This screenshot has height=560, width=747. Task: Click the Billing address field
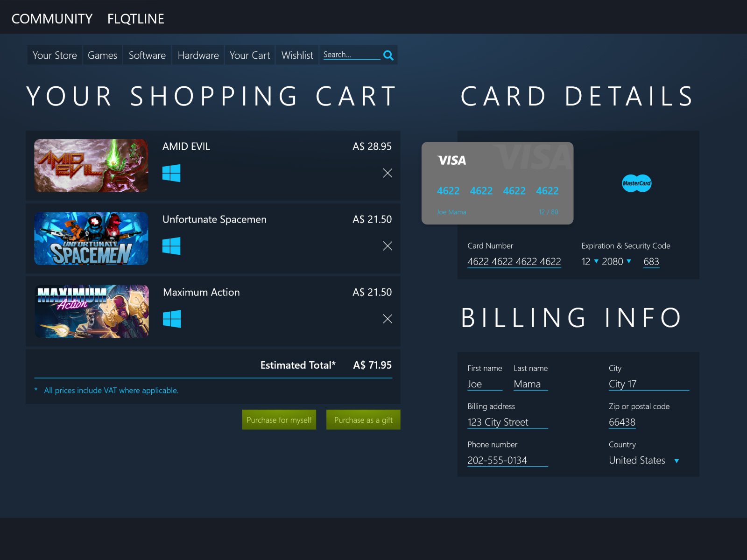[507, 422]
